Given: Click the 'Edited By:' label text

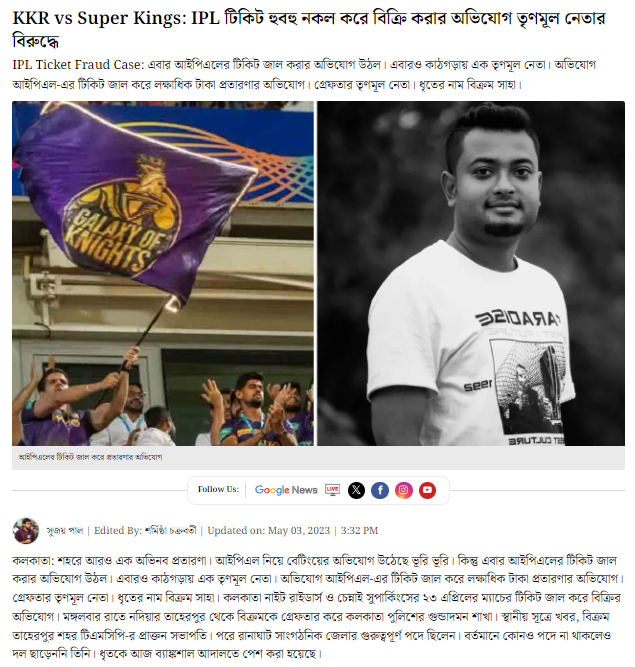Looking at the screenshot, I should (118, 530).
